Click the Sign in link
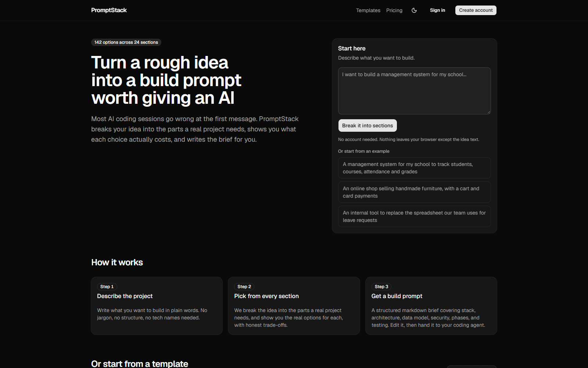This screenshot has height=368, width=588. [x=437, y=10]
